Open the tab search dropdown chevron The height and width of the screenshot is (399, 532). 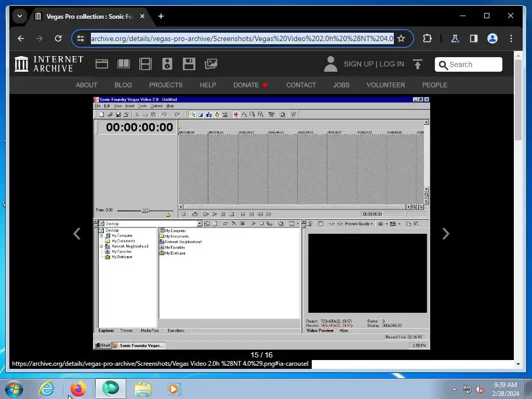pyautogui.click(x=20, y=16)
